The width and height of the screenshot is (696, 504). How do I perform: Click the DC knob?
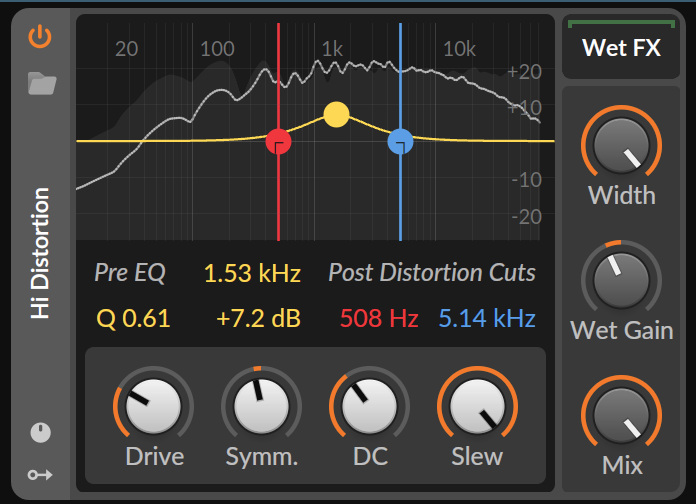369,406
